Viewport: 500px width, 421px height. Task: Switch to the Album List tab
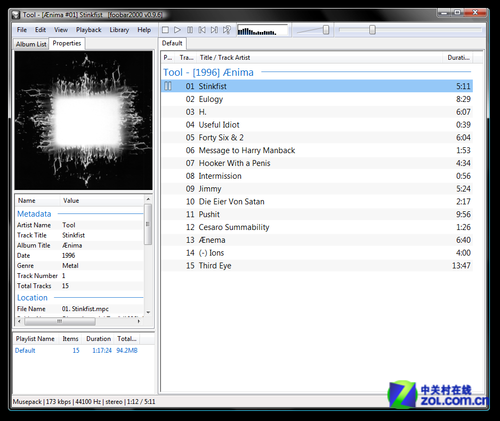[x=31, y=44]
